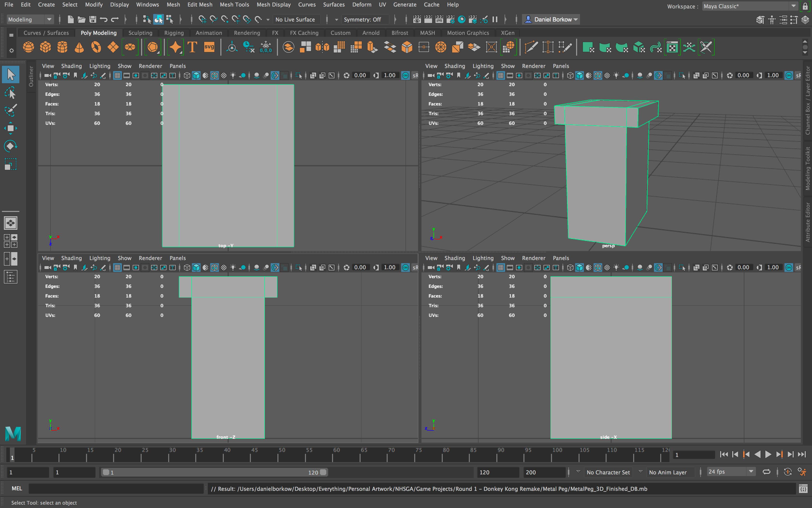Click the SVG import shelf icon
The width and height of the screenshot is (812, 508).
pyautogui.click(x=209, y=47)
